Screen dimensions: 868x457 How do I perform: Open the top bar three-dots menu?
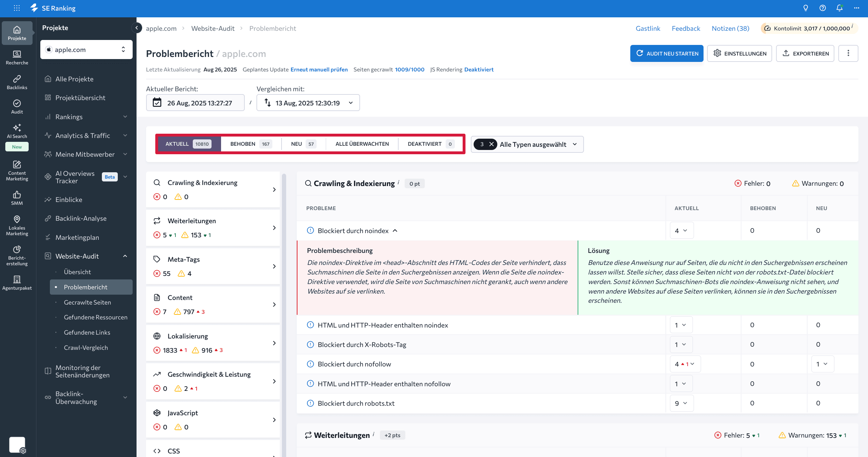(x=856, y=8)
